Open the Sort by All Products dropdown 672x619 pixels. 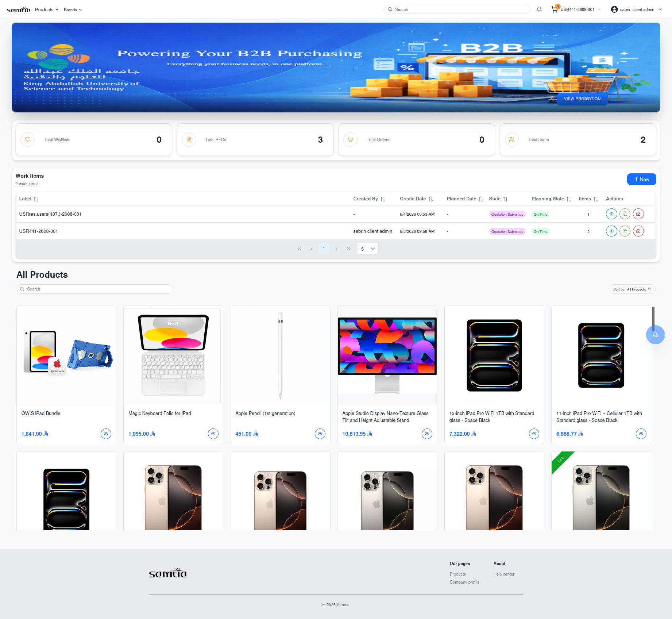[x=632, y=289]
